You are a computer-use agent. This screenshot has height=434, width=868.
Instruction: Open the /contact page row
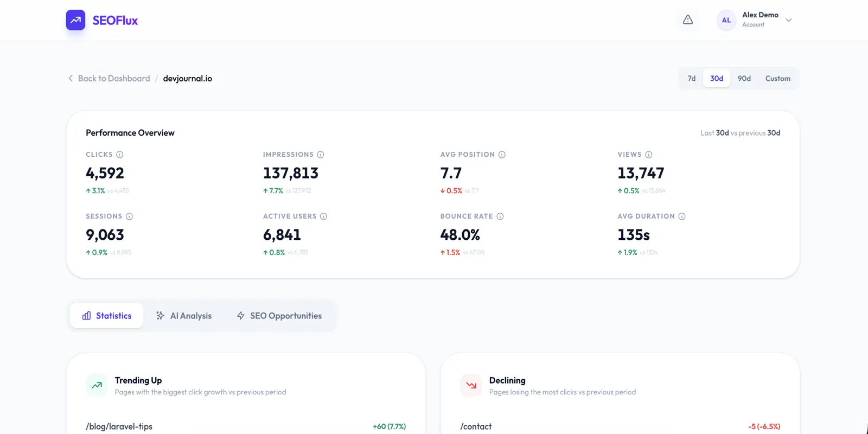click(x=620, y=426)
